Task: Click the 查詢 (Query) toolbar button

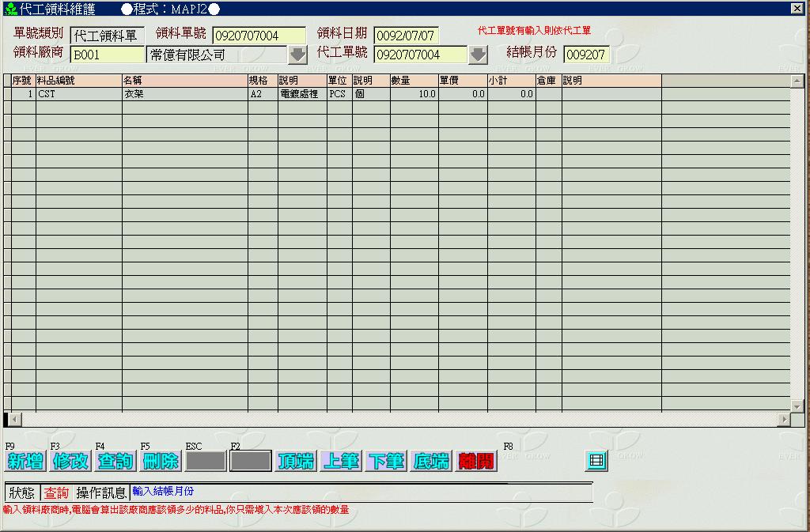Action: (115, 462)
